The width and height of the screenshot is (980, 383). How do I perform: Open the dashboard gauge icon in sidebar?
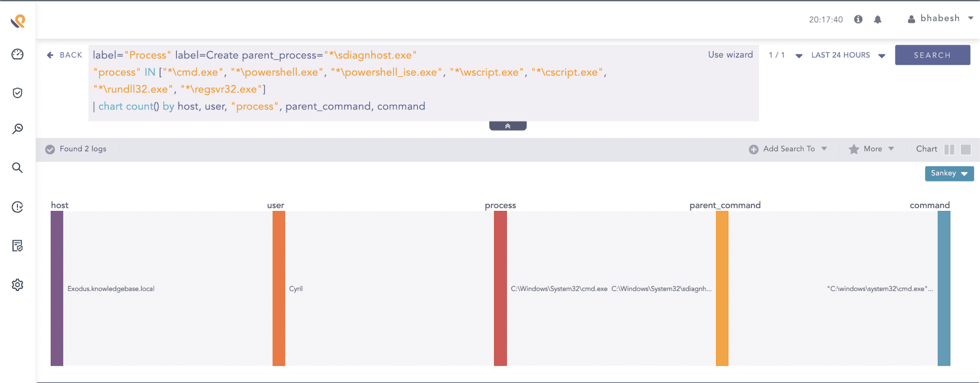[17, 54]
